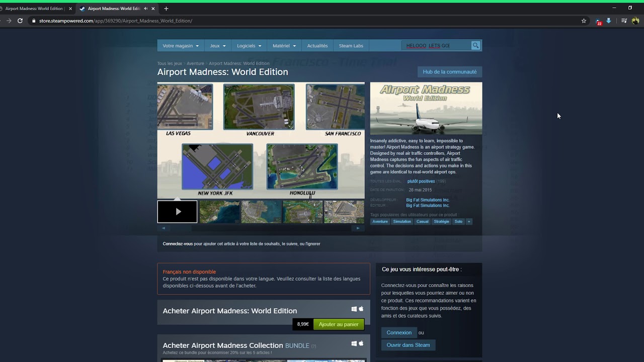Select the Aventure tag
Viewport: 644px width, 362px height.
click(380, 222)
